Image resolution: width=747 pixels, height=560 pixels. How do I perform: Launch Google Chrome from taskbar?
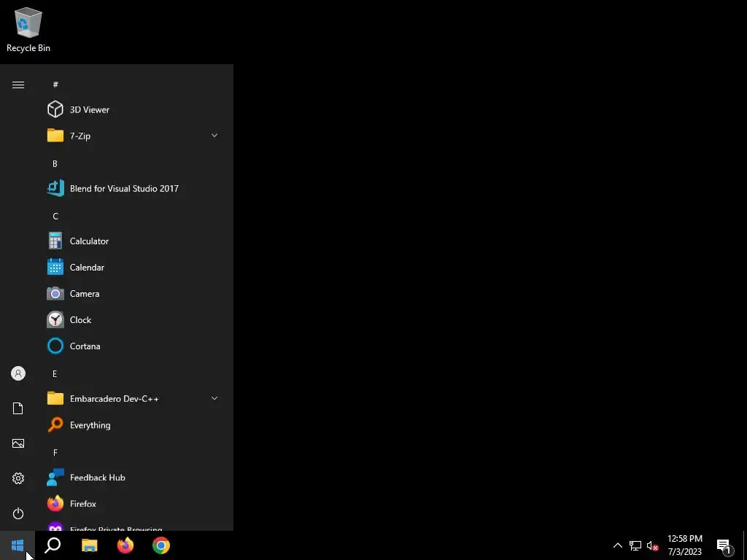(x=161, y=545)
